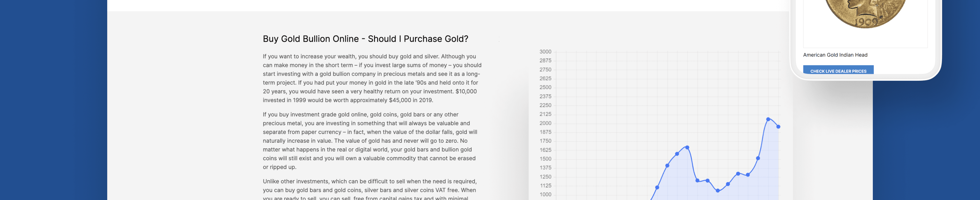The height and width of the screenshot is (200, 980).
Task: Click the paragraph starting 'If you buy investment grade'
Action: coord(370,141)
